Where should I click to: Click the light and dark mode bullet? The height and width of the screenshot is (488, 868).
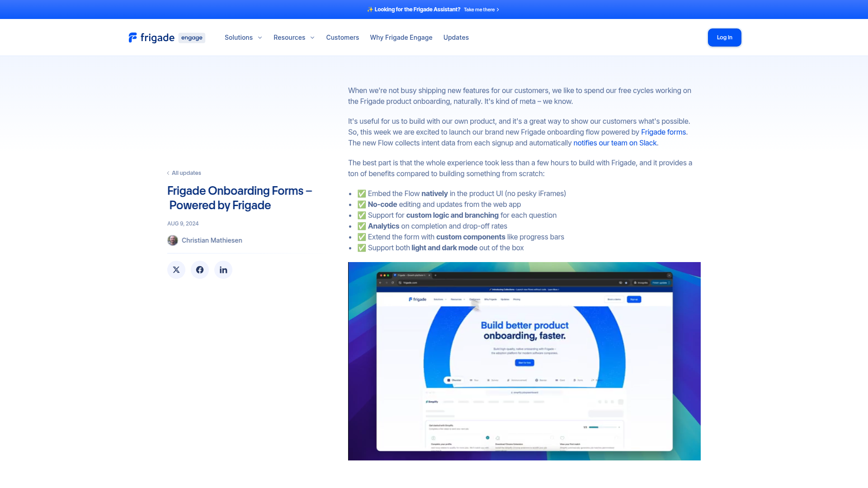pyautogui.click(x=440, y=248)
